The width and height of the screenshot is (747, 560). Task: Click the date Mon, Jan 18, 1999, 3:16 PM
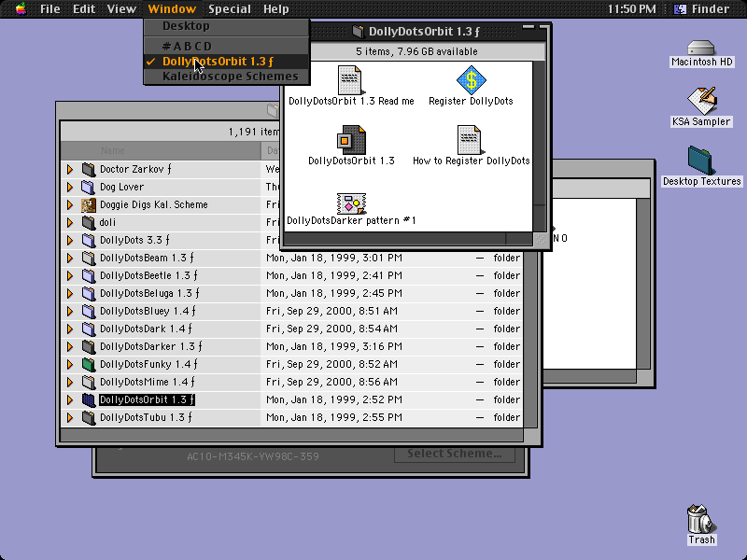point(334,346)
